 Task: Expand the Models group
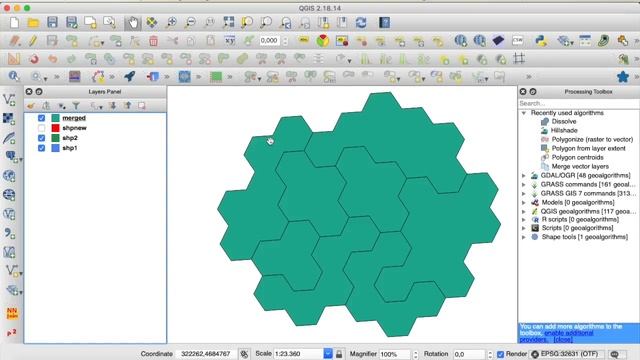coord(524,202)
